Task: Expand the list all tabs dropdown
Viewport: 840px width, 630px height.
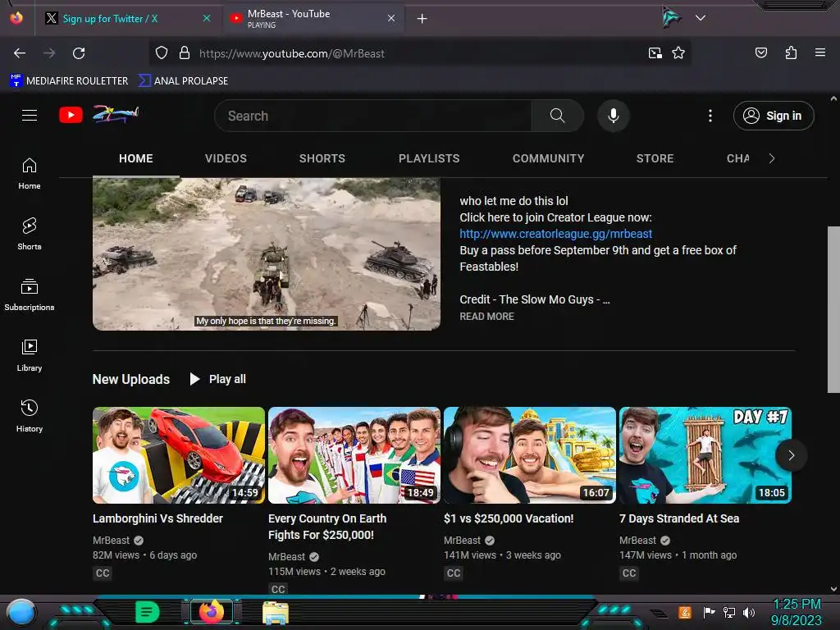Action: [x=701, y=18]
